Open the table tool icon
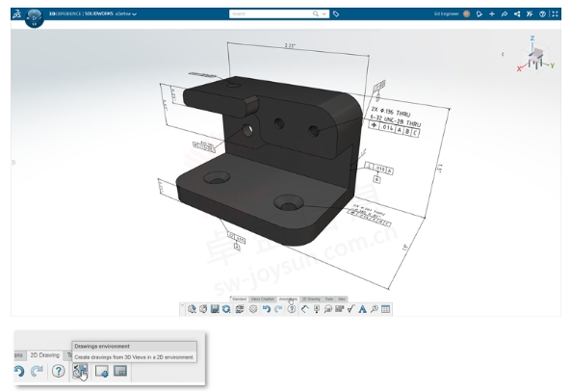 click(386, 309)
